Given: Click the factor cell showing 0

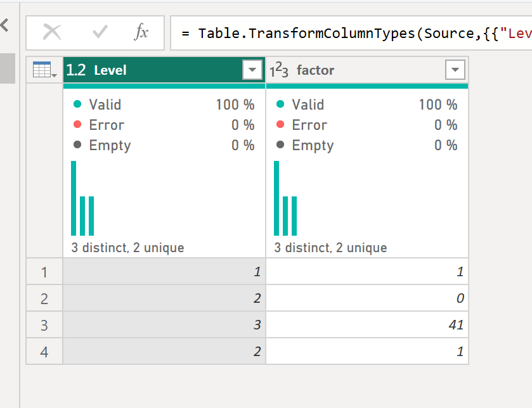Looking at the screenshot, I should [x=367, y=298].
